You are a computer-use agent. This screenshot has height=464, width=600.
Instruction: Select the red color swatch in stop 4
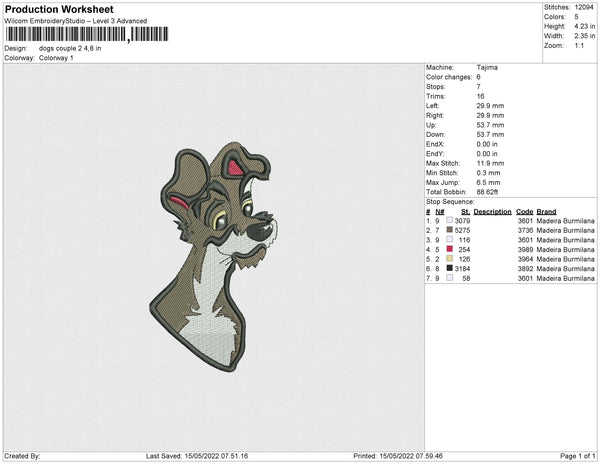tap(450, 249)
